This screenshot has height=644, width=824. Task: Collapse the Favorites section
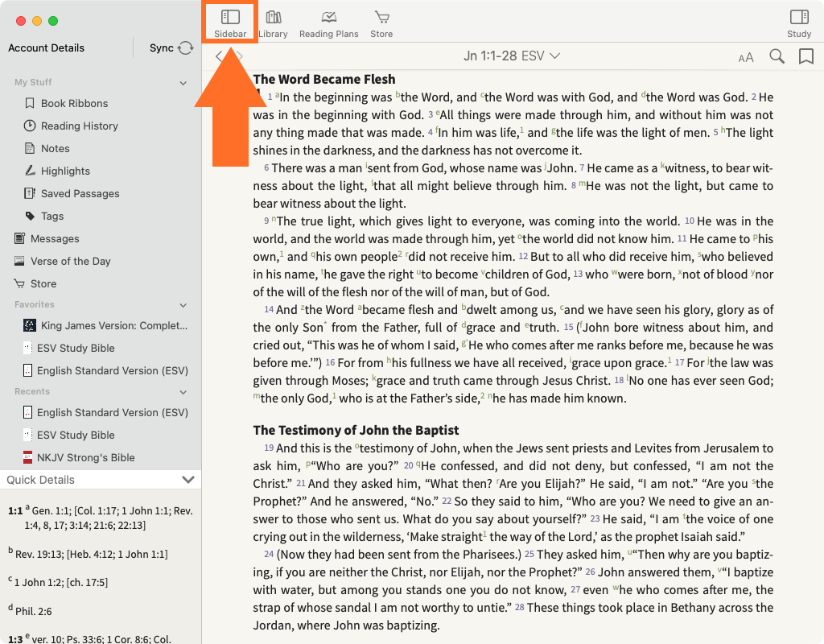[x=183, y=305]
